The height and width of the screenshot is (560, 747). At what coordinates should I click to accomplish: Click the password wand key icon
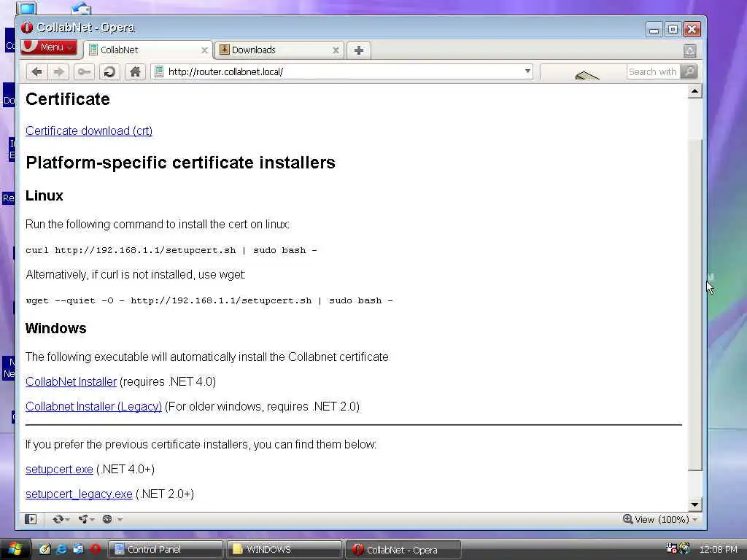(84, 72)
